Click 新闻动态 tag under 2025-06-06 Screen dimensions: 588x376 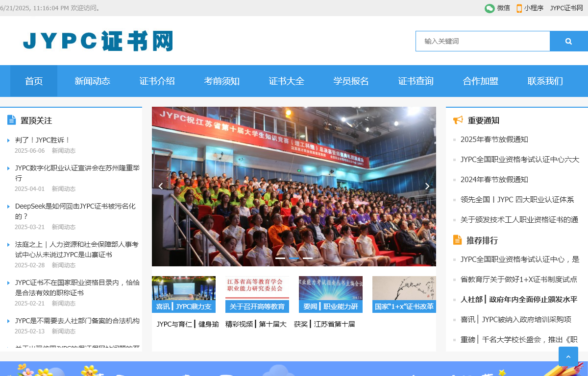coord(64,151)
